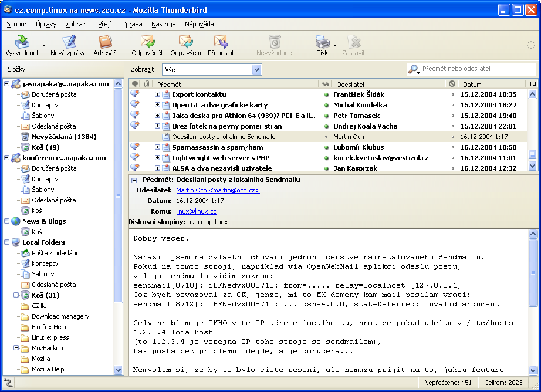Toggle junk status of Spamassassin message
Viewport: 541px width, 392px height.
pos(452,147)
